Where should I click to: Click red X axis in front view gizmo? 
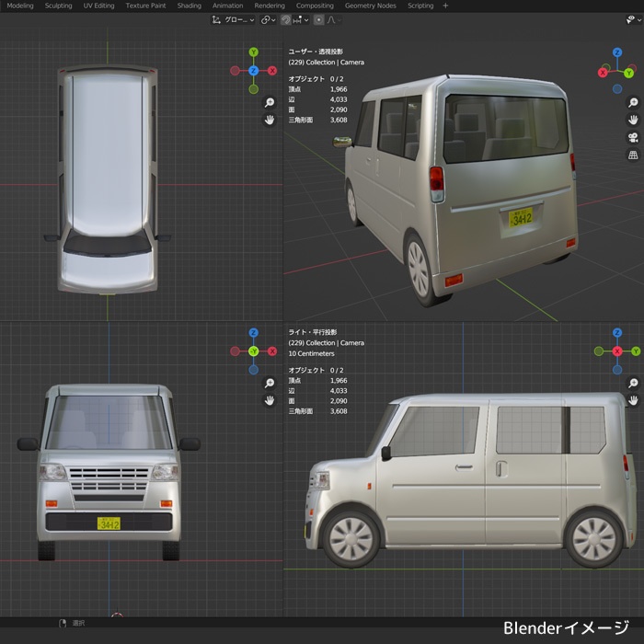point(272,351)
